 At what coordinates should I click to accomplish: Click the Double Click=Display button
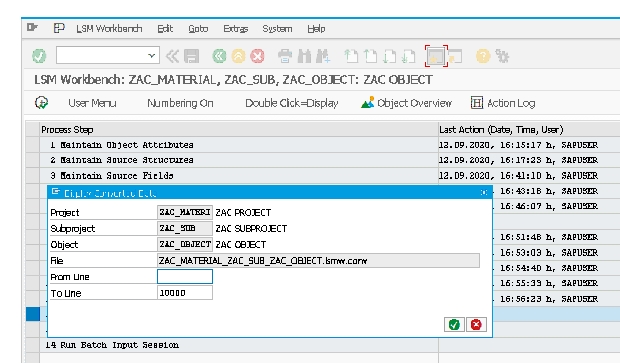292,103
